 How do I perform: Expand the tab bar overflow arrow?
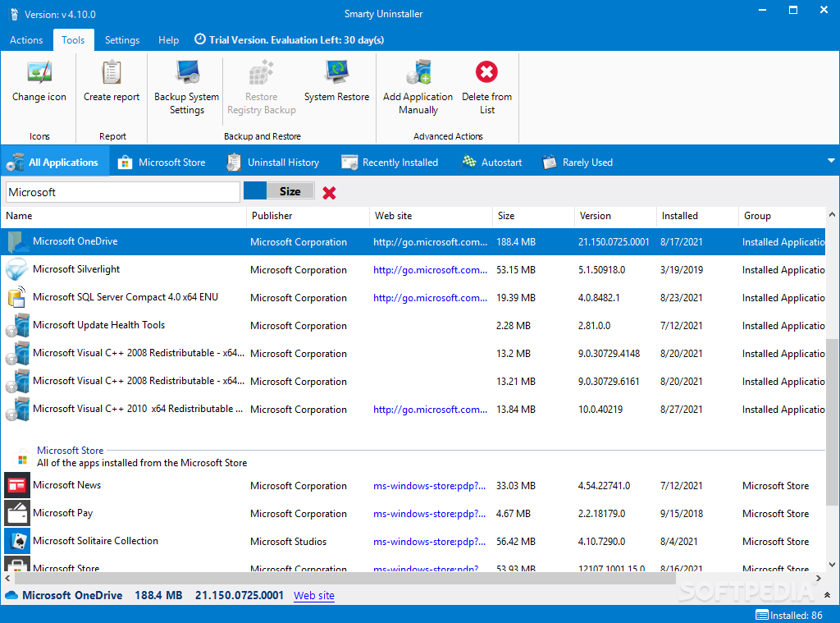[x=831, y=161]
